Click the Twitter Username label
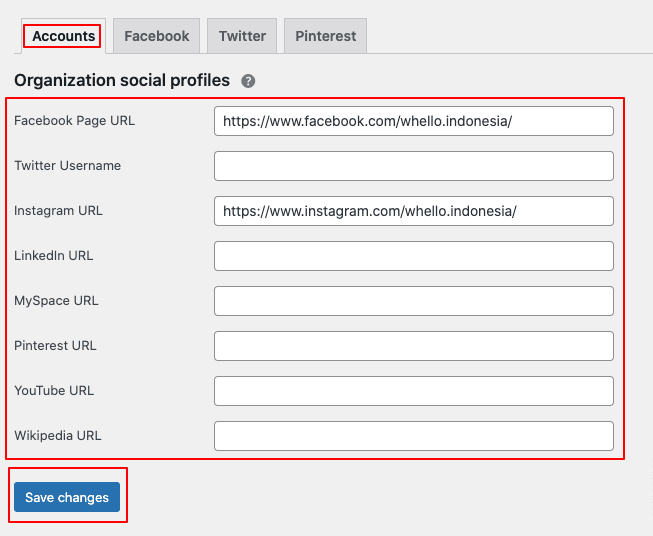Viewport: 653px width, 536px height. tap(67, 166)
